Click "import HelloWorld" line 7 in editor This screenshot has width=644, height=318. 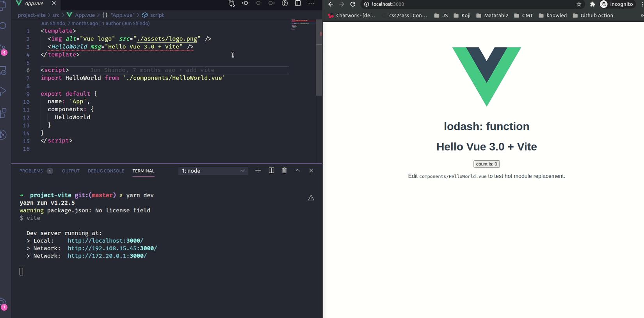133,78
